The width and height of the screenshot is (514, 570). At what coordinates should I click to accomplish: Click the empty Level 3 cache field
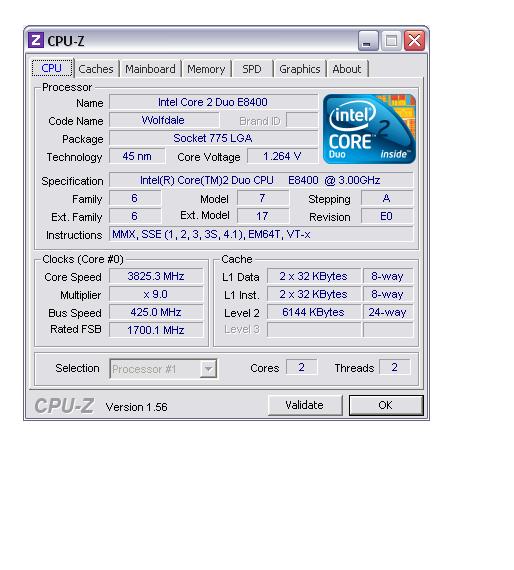[x=314, y=330]
